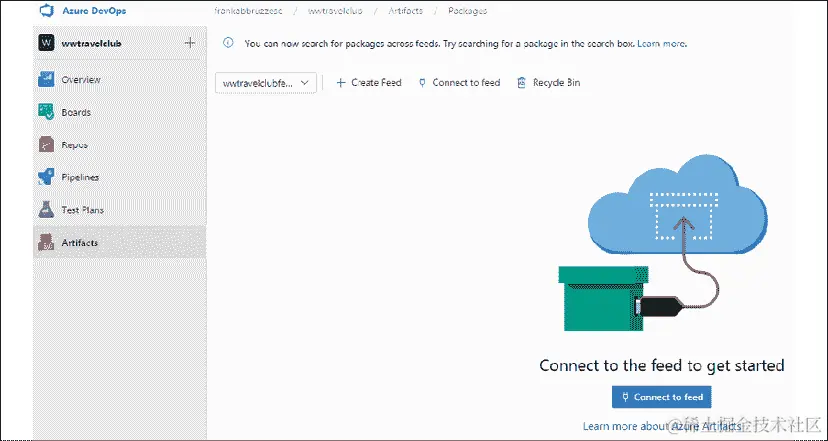The image size is (828, 441).
Task: Expand the wwtravelclubfe... feed dropdown
Action: pos(266,83)
